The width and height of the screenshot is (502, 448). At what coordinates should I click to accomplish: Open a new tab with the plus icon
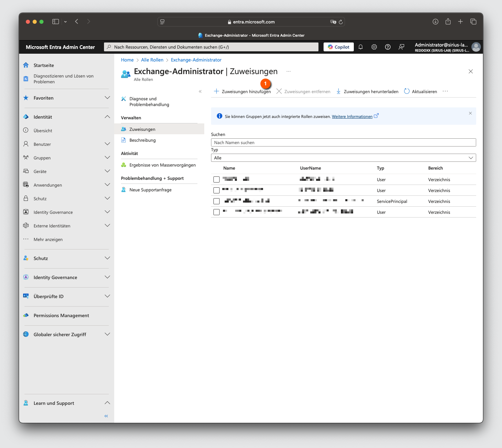[x=461, y=21]
